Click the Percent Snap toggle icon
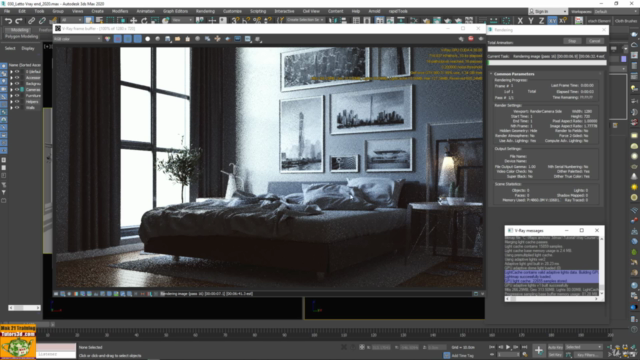Screen dimensions: 640x360 (x=257, y=20)
